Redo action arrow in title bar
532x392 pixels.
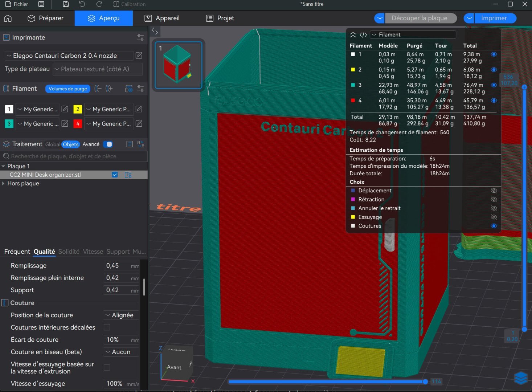(x=99, y=4)
